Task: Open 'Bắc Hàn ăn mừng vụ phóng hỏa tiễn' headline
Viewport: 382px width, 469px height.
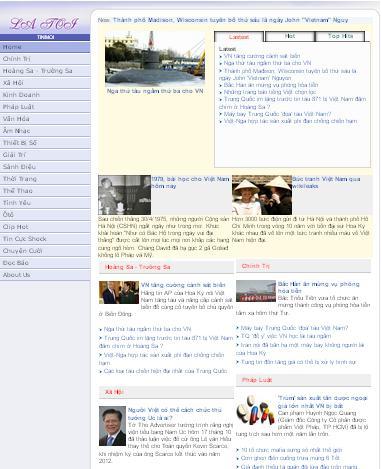Action: point(318,287)
